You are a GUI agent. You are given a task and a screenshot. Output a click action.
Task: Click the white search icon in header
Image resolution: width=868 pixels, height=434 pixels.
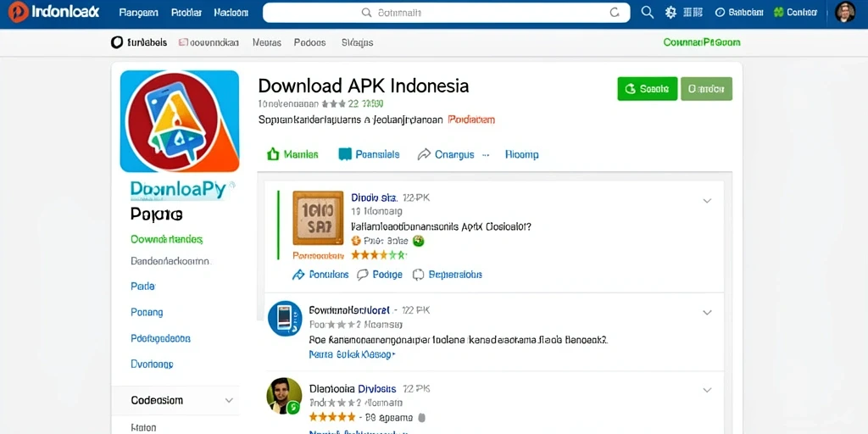[x=647, y=12]
